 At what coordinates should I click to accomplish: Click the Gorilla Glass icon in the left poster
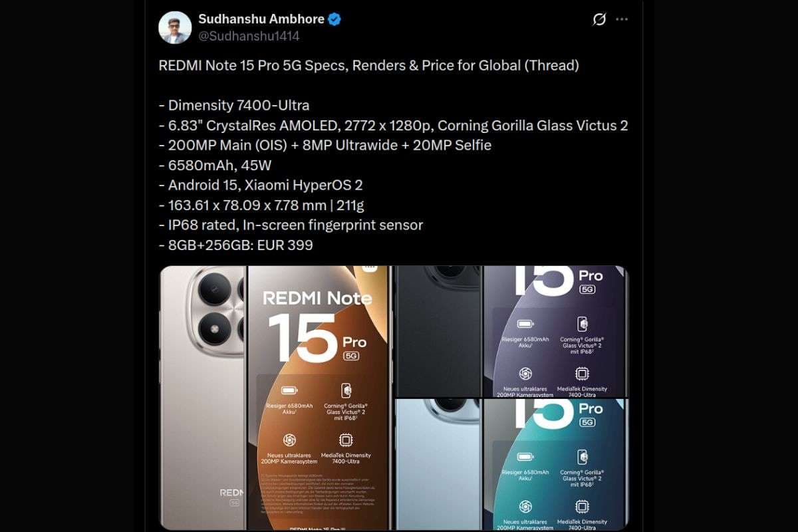346,390
